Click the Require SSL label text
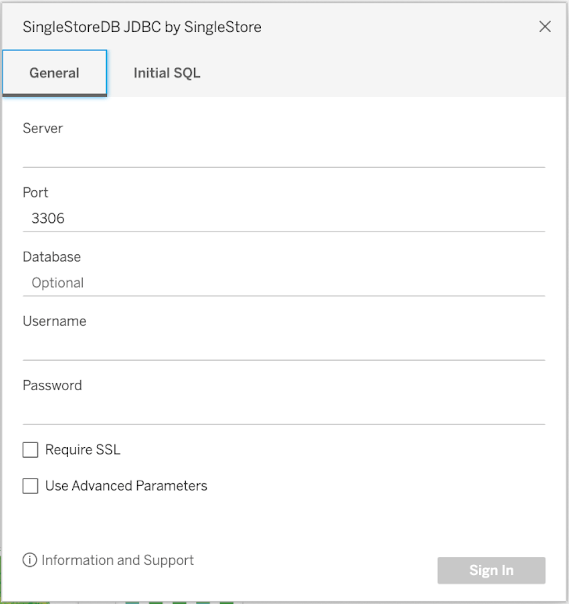This screenshot has width=569, height=604. tap(83, 450)
